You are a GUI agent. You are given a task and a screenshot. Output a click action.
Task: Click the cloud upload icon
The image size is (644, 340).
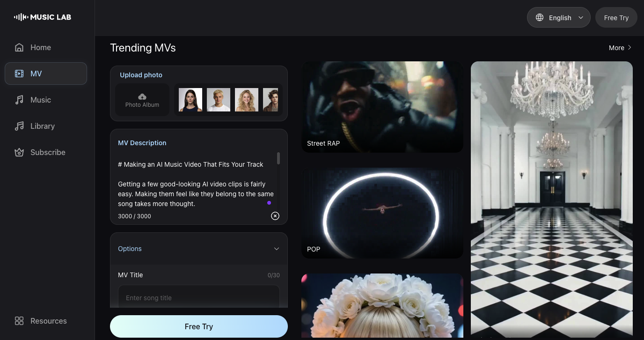[142, 96]
